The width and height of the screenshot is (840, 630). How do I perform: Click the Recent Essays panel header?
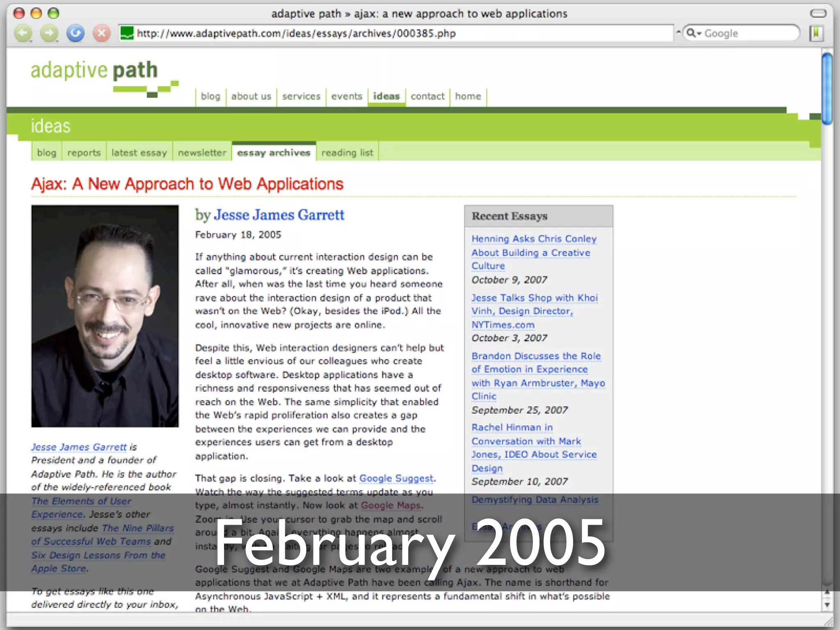coord(539,216)
